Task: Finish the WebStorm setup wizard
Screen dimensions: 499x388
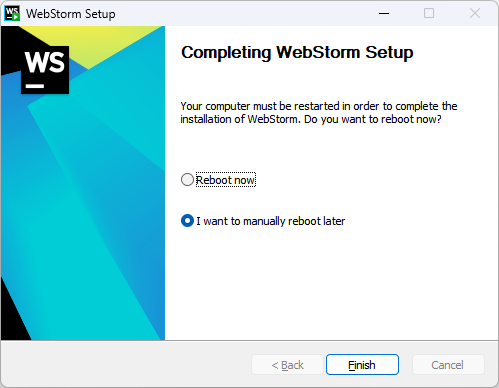Action: pos(362,365)
